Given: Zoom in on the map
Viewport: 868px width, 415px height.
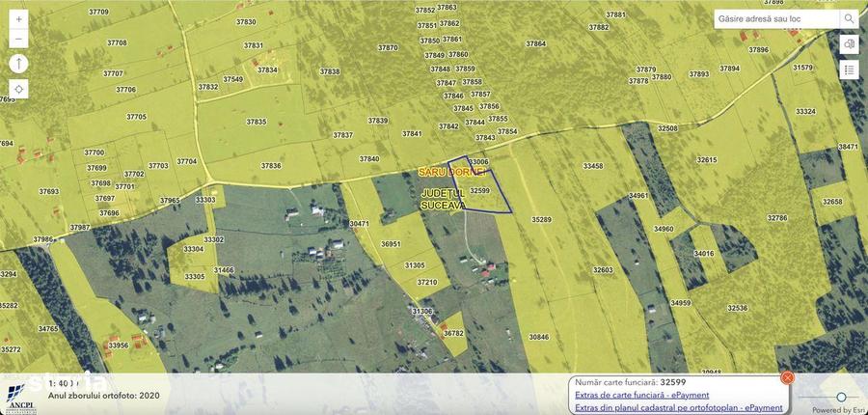Looking at the screenshot, I should click(19, 18).
